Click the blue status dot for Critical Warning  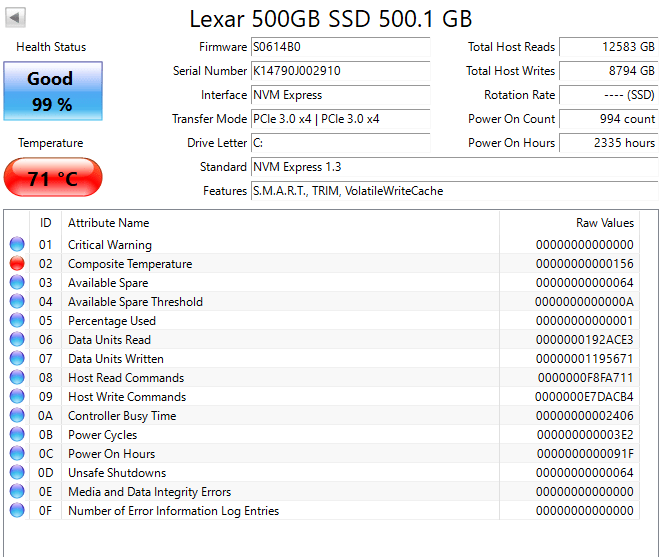pos(17,244)
